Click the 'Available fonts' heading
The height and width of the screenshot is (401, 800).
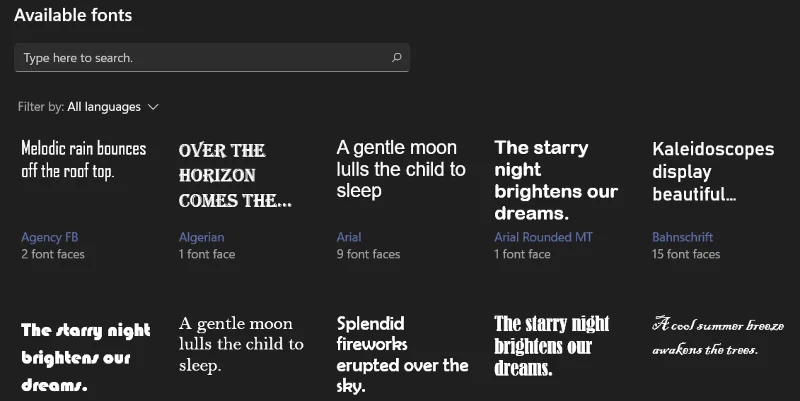point(73,15)
